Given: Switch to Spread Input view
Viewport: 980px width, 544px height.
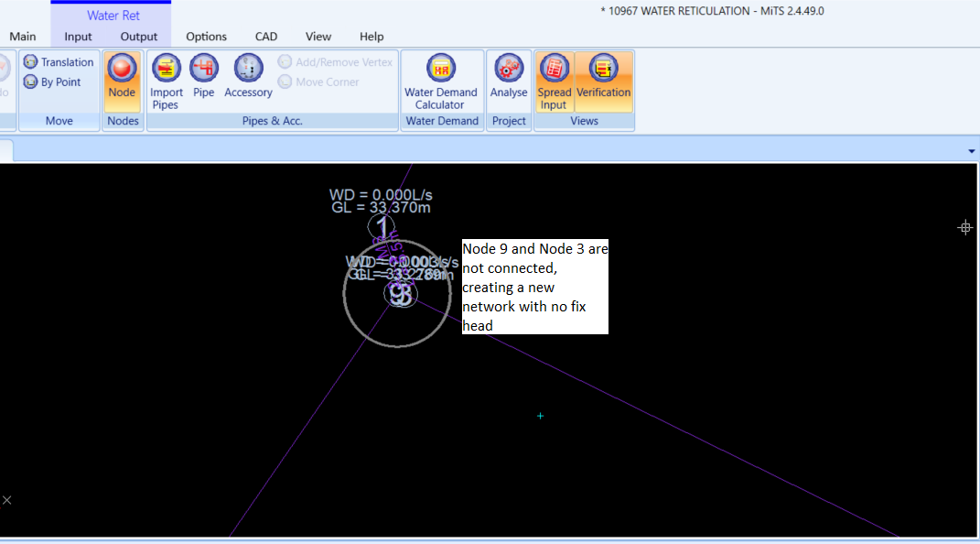Looking at the screenshot, I should tap(554, 82).
